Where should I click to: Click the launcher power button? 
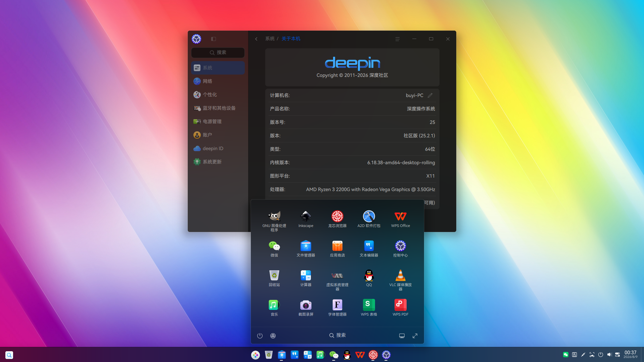pyautogui.click(x=260, y=335)
